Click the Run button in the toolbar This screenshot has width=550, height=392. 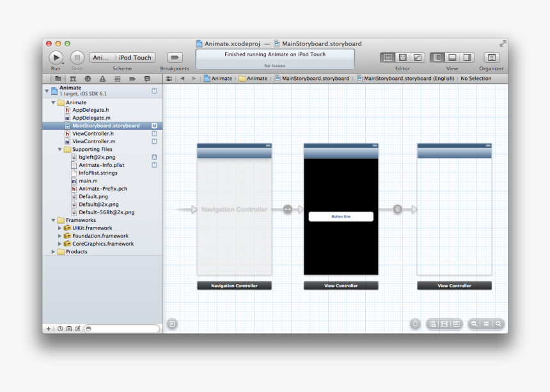(56, 58)
